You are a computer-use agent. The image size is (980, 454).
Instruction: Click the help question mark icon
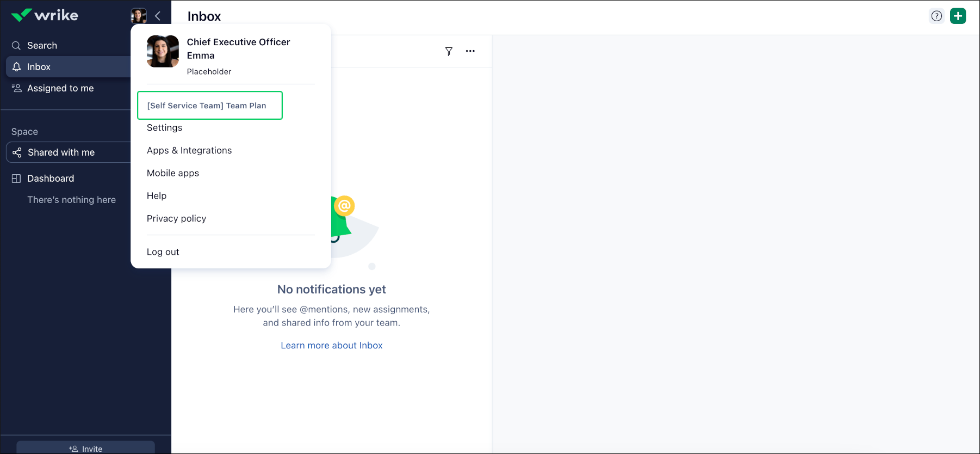click(936, 16)
